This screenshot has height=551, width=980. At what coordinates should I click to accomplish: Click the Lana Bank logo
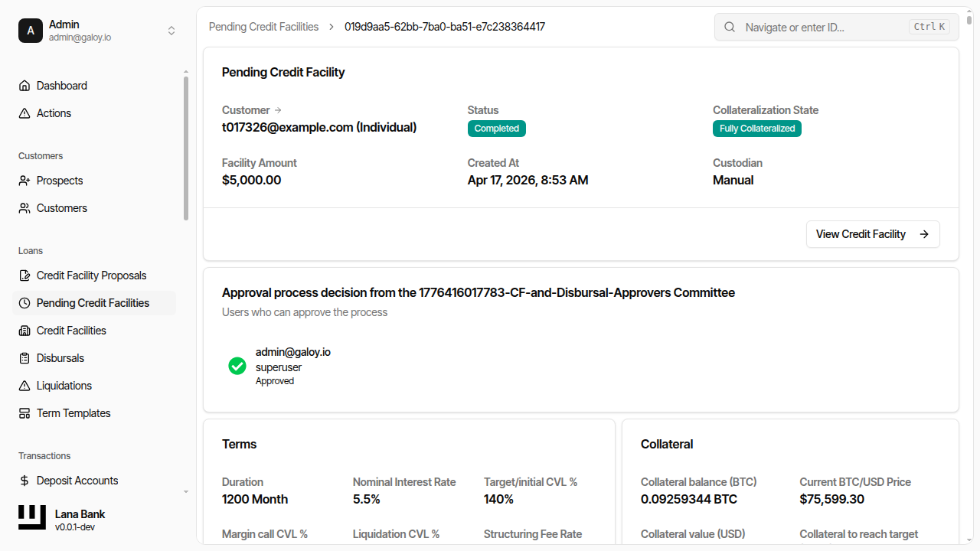click(x=32, y=518)
